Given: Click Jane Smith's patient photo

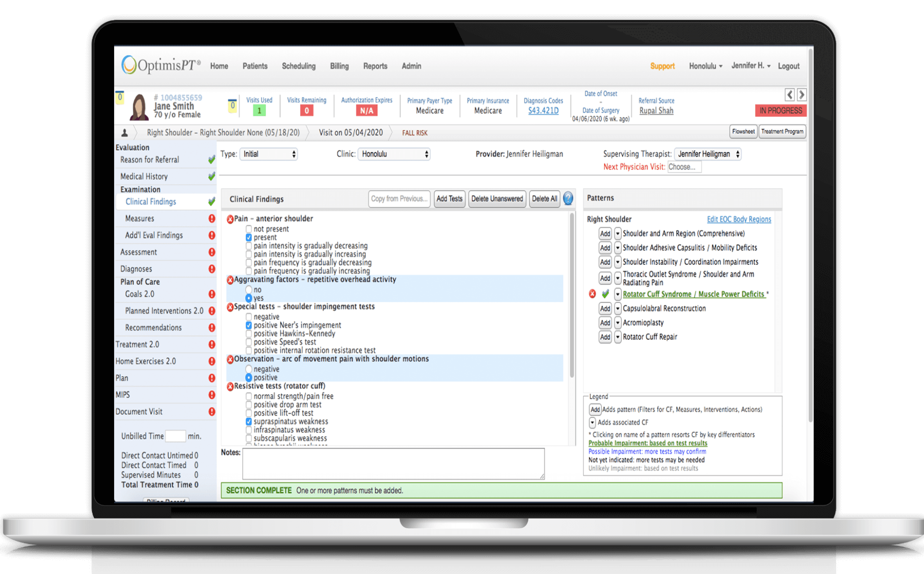Looking at the screenshot, I should click(140, 107).
